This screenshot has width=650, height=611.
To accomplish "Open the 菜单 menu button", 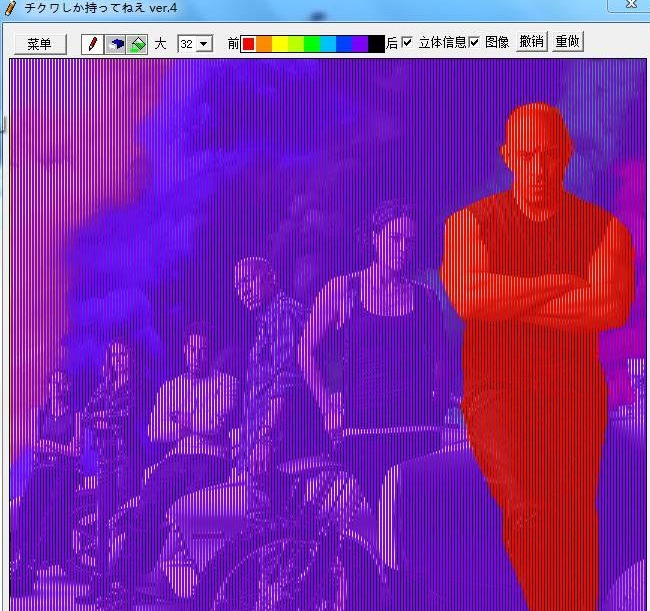I will coord(40,44).
